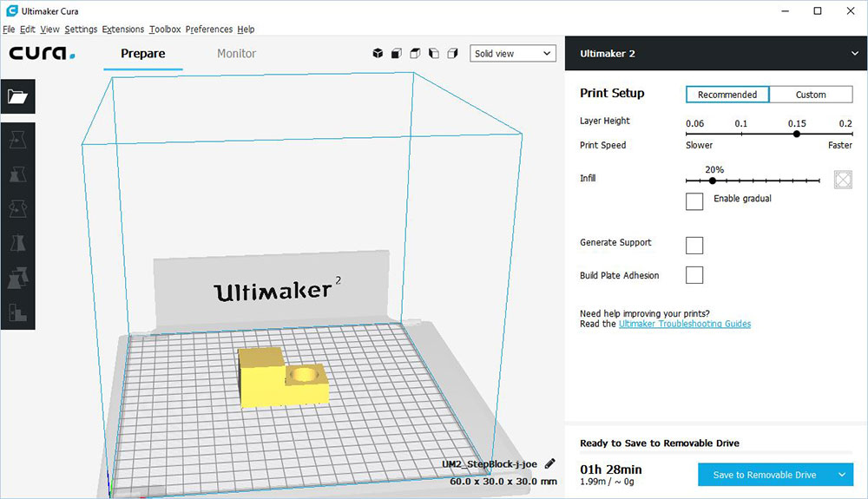
Task: Enable gradual infill checkbox
Action: coord(694,201)
